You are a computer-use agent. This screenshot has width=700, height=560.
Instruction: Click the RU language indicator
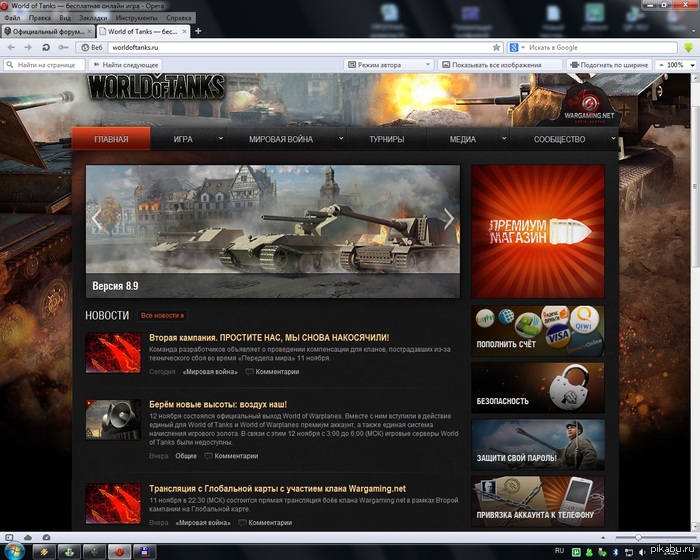(559, 551)
